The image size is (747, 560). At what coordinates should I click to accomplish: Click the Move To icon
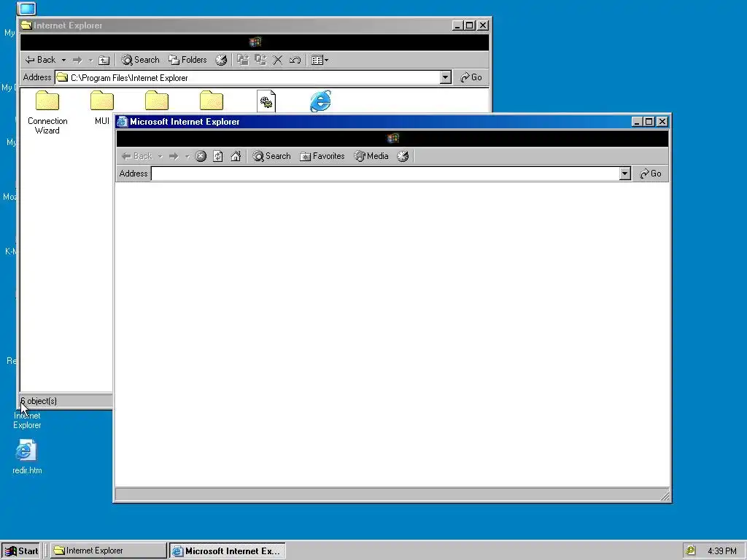[243, 60]
